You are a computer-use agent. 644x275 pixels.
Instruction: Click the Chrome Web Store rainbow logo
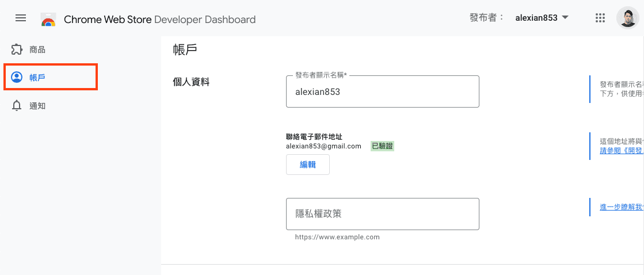[x=48, y=20]
